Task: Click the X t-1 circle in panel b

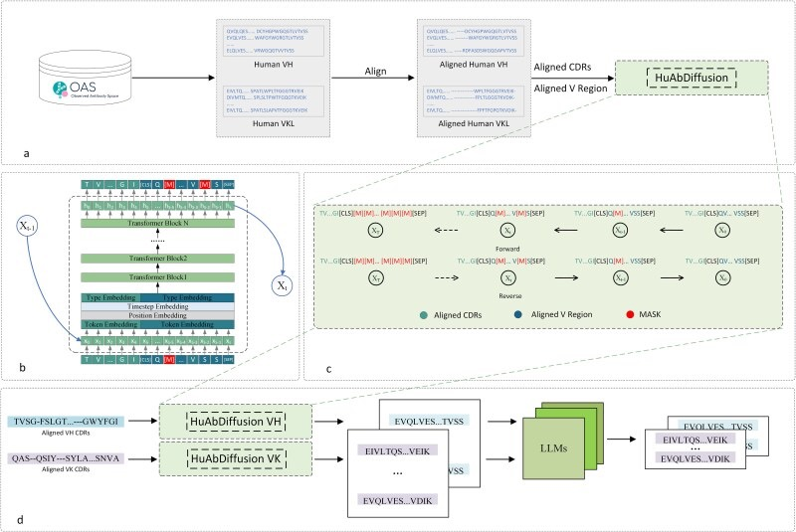Action: click(x=27, y=226)
